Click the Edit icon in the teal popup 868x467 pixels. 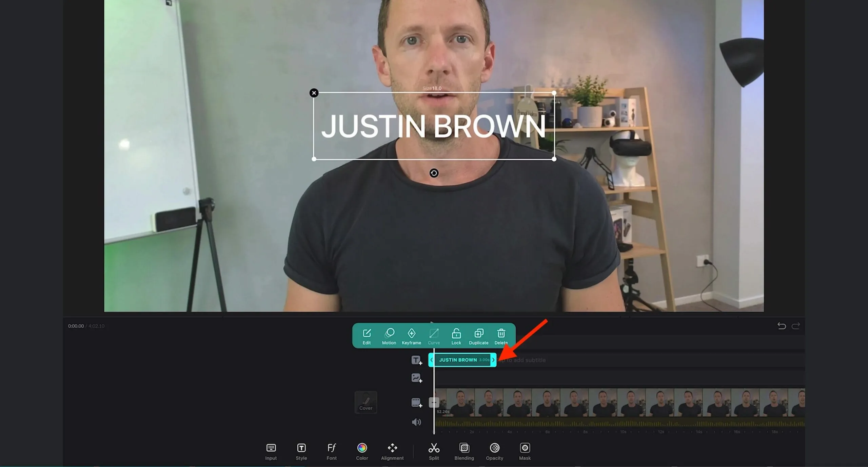point(367,336)
